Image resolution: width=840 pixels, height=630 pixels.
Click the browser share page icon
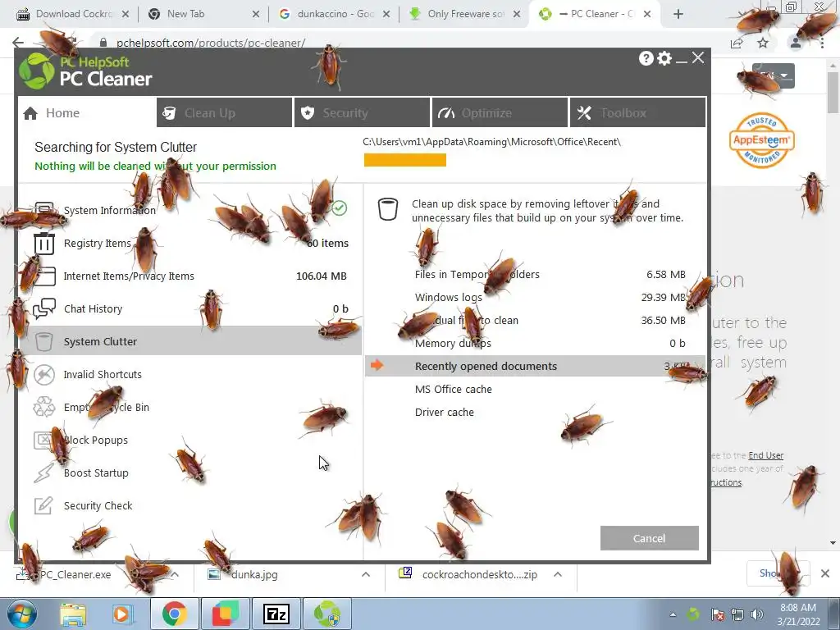pos(737,43)
